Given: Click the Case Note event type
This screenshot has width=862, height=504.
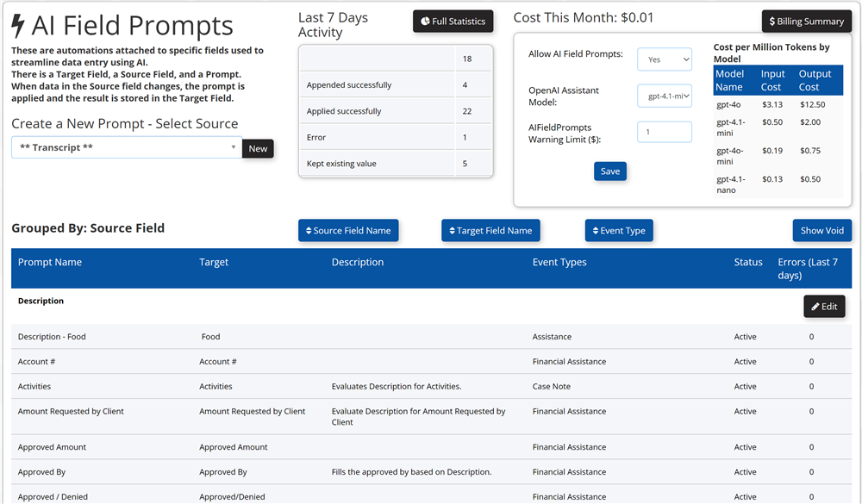Looking at the screenshot, I should point(552,386).
